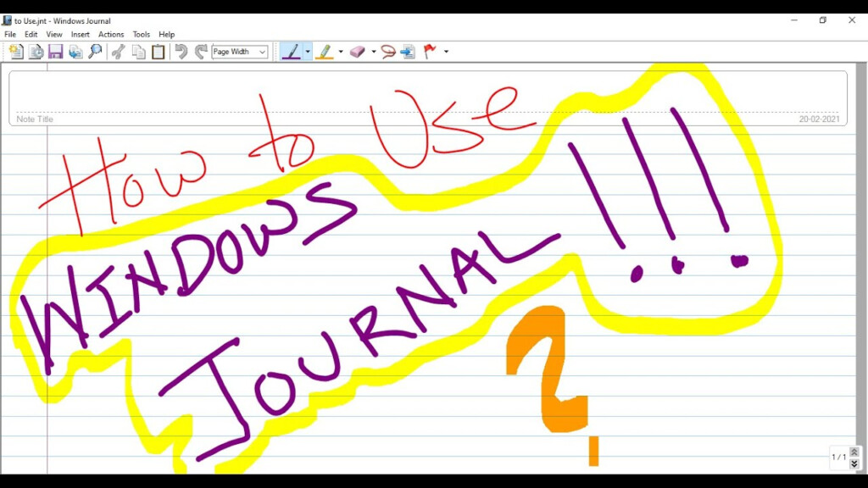Open the Insert menu
The width and height of the screenshot is (868, 488).
[81, 34]
